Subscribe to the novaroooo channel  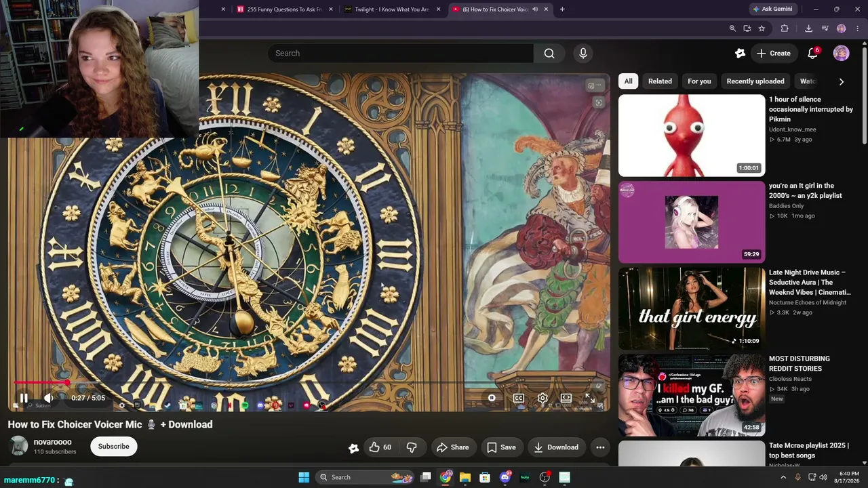113,447
